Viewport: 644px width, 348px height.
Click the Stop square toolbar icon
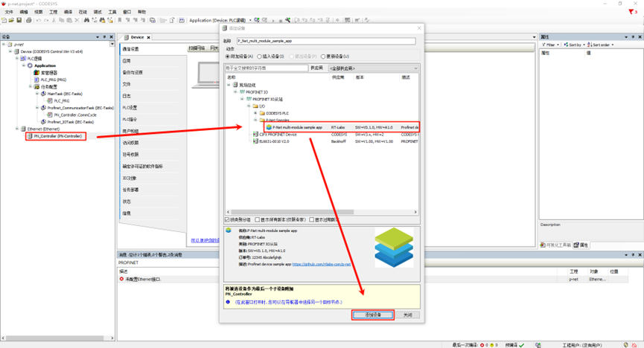(x=281, y=21)
